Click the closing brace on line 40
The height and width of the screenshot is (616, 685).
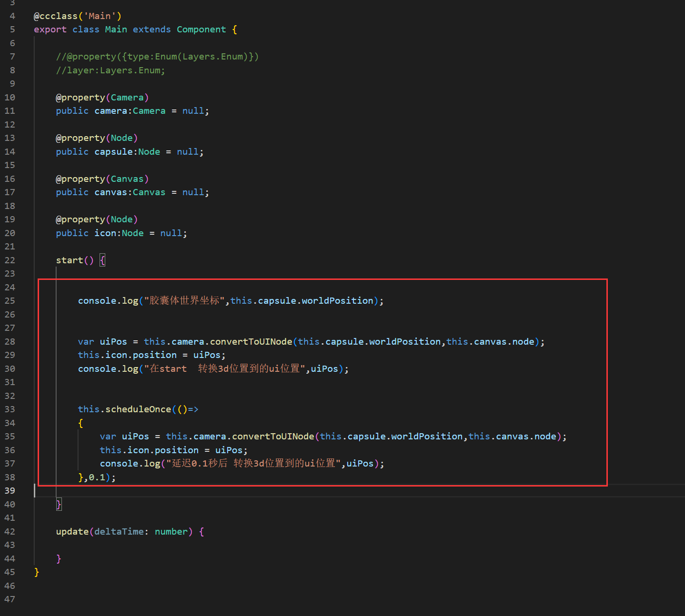click(x=59, y=505)
